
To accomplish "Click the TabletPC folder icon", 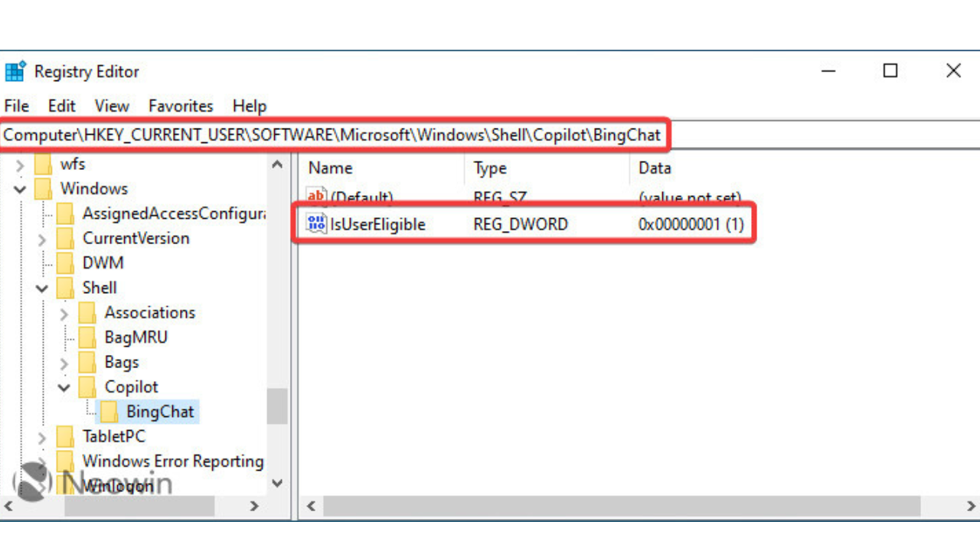I will pyautogui.click(x=66, y=437).
